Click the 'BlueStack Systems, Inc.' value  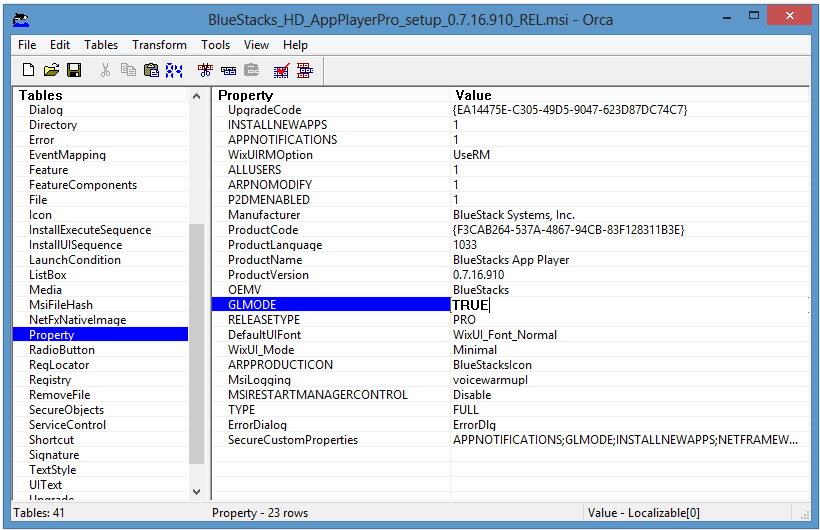[x=514, y=215]
